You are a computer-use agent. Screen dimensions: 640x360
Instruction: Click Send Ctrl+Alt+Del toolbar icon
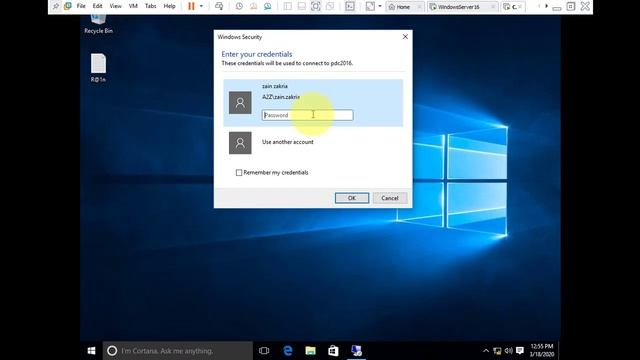pyautogui.click(x=219, y=6)
